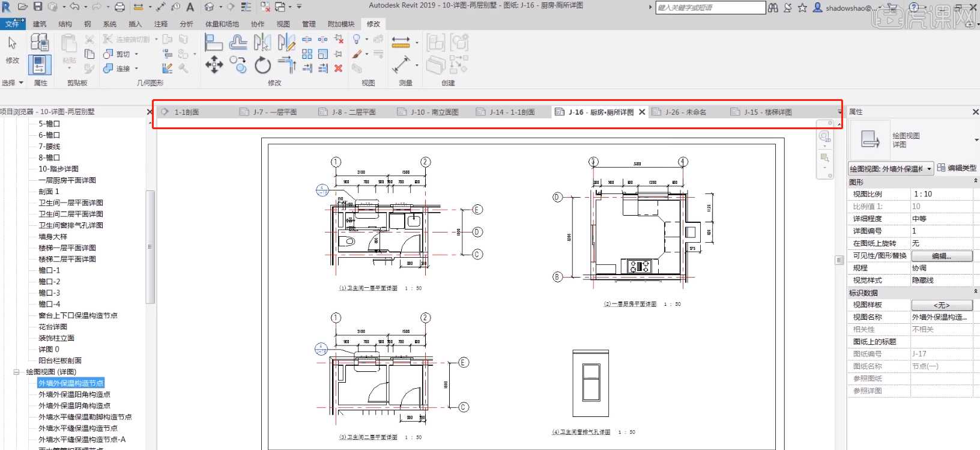Image resolution: width=980 pixels, height=450 pixels.
Task: Select the Copy tool icon
Action: (238, 65)
